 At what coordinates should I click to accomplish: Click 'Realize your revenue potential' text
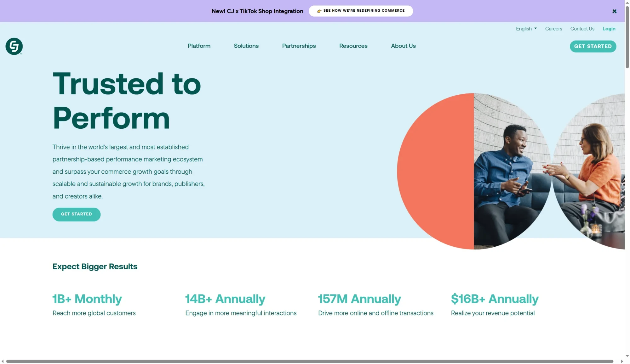coord(493,313)
